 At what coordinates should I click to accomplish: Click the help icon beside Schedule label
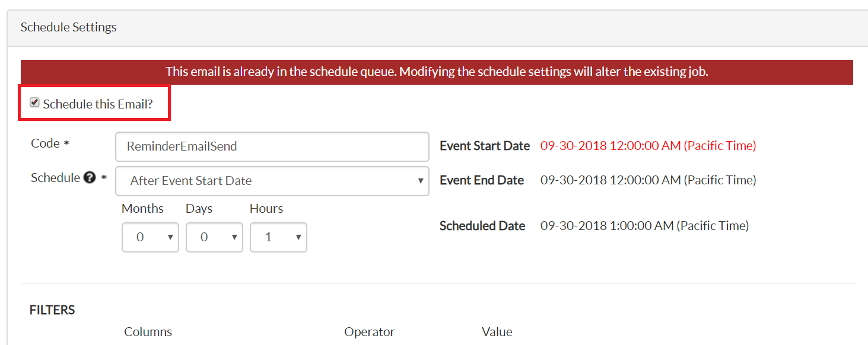(x=90, y=178)
